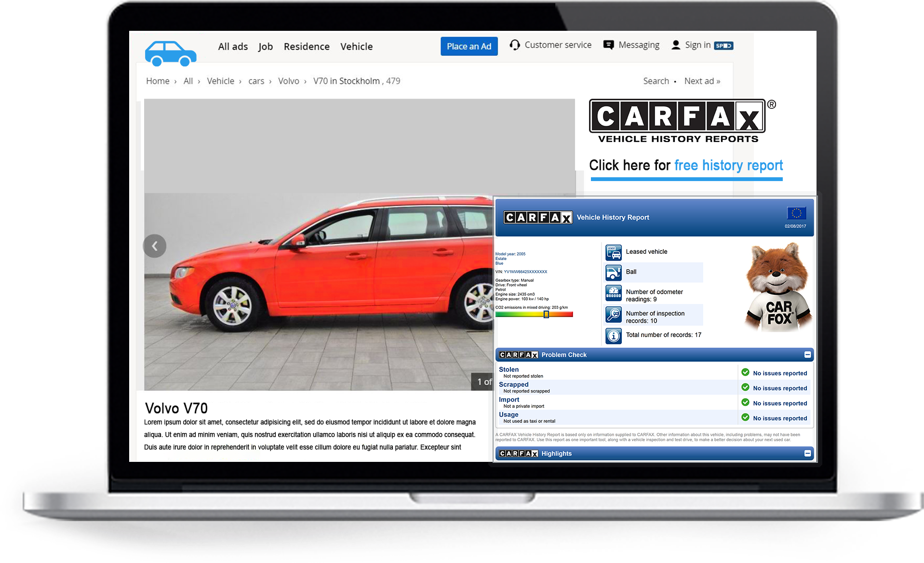Click 'Vehicle History Report' header title

(x=613, y=218)
